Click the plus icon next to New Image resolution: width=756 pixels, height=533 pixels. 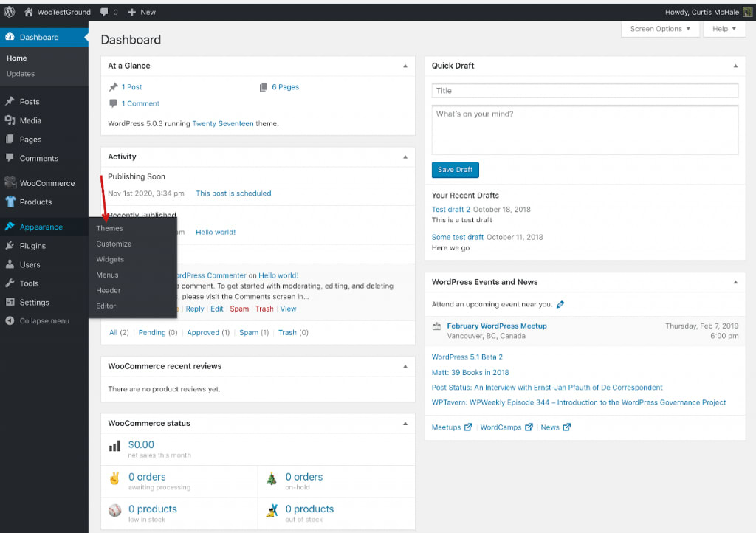(x=132, y=12)
